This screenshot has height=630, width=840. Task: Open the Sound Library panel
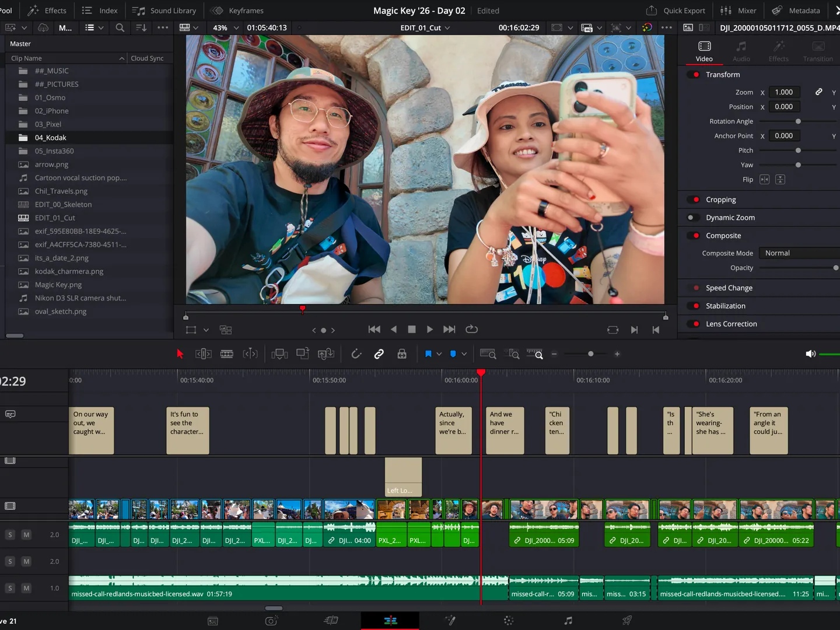point(164,10)
